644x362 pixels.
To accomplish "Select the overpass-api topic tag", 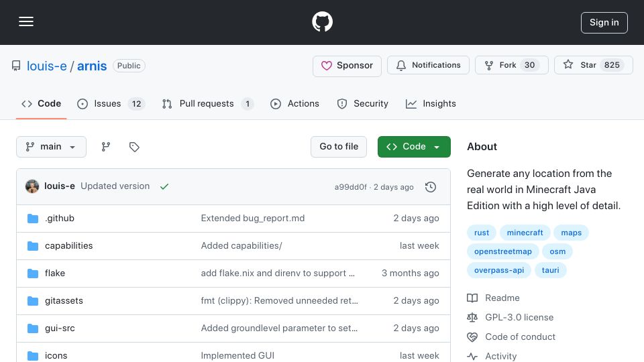I will pyautogui.click(x=499, y=270).
